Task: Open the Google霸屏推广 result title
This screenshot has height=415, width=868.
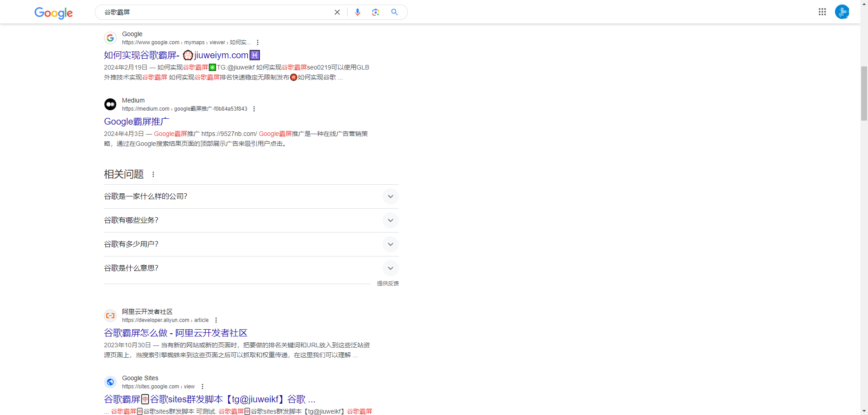Action: pyautogui.click(x=137, y=121)
